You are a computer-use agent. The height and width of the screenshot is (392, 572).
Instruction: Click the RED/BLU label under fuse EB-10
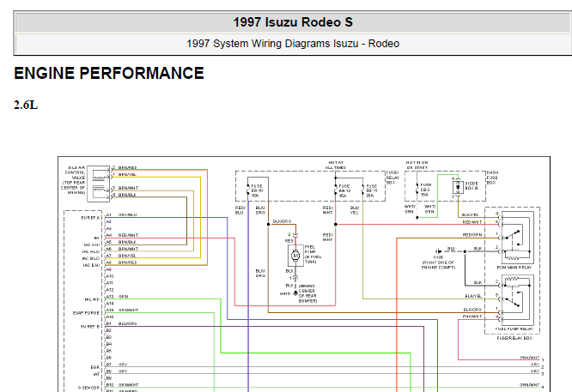tap(240, 210)
